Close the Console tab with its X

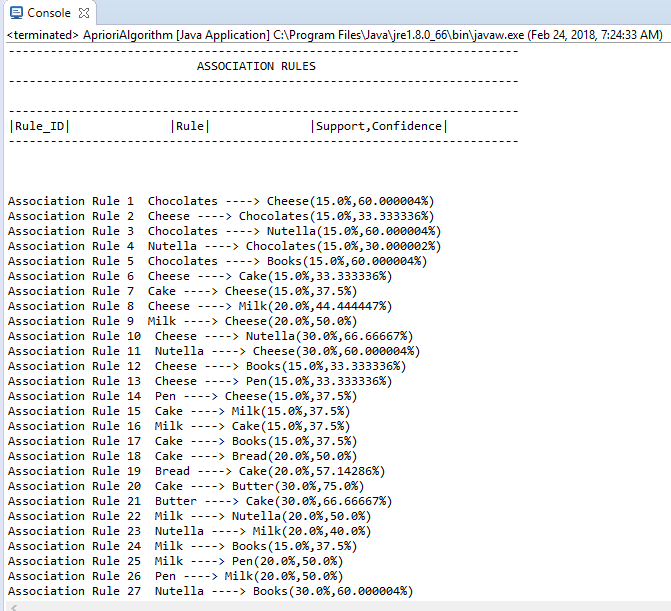(84, 13)
